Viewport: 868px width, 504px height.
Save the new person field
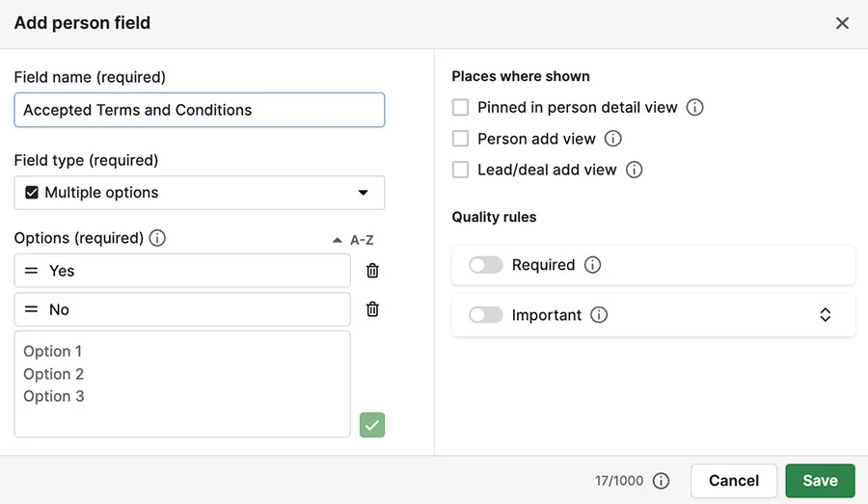pyautogui.click(x=820, y=481)
